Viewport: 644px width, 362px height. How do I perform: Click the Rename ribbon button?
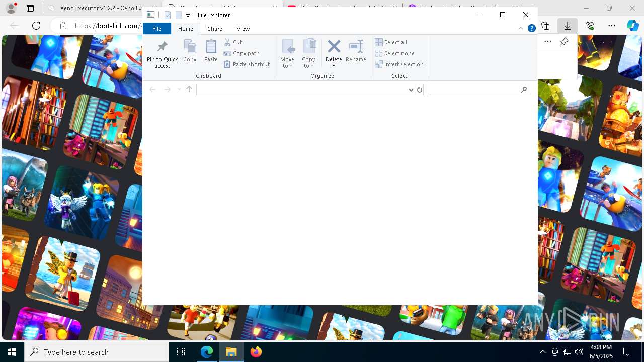[356, 51]
